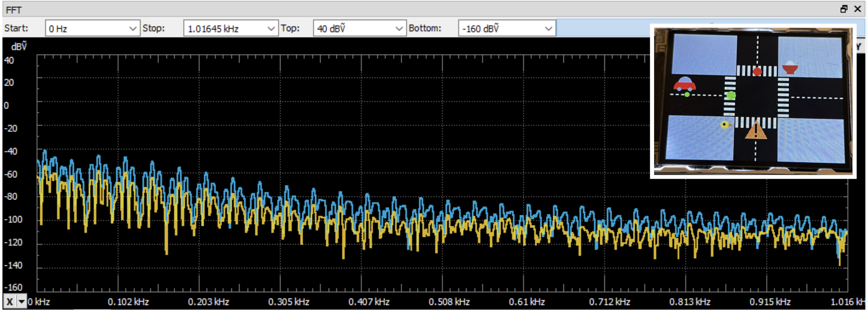Viewport: 868px width, 310px height.
Task: Click the small green dot under the car
Action: 687,95
